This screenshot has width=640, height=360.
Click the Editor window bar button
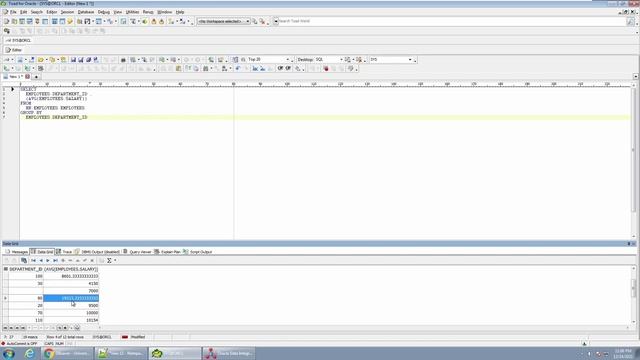pos(13,50)
